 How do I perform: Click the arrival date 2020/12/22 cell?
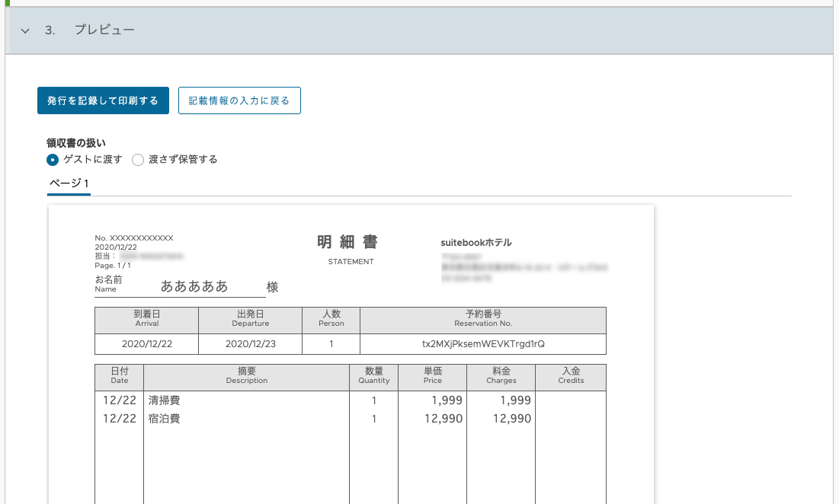click(x=146, y=343)
